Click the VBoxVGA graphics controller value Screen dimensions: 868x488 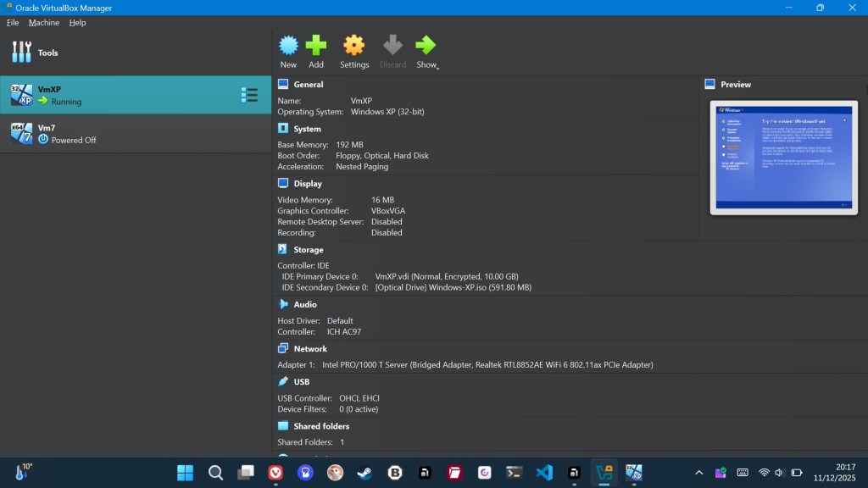[x=388, y=211]
